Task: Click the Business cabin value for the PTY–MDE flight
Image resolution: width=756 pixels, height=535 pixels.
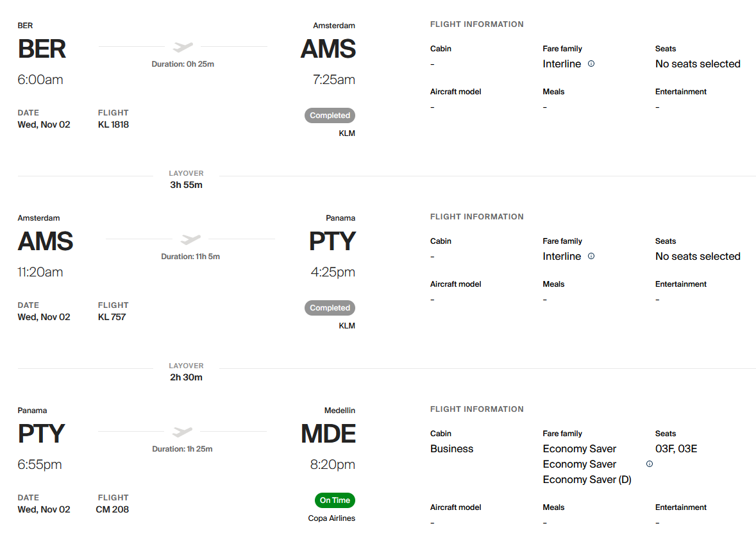Action: point(451,449)
